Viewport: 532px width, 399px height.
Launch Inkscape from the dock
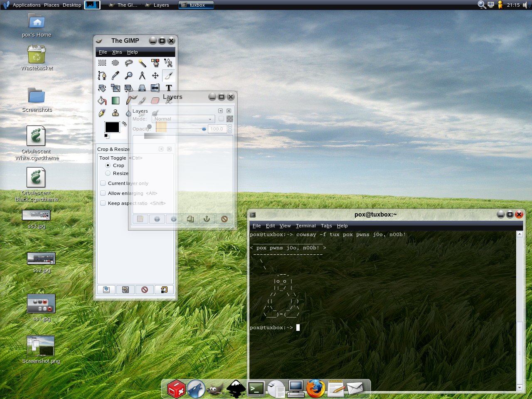pyautogui.click(x=236, y=389)
